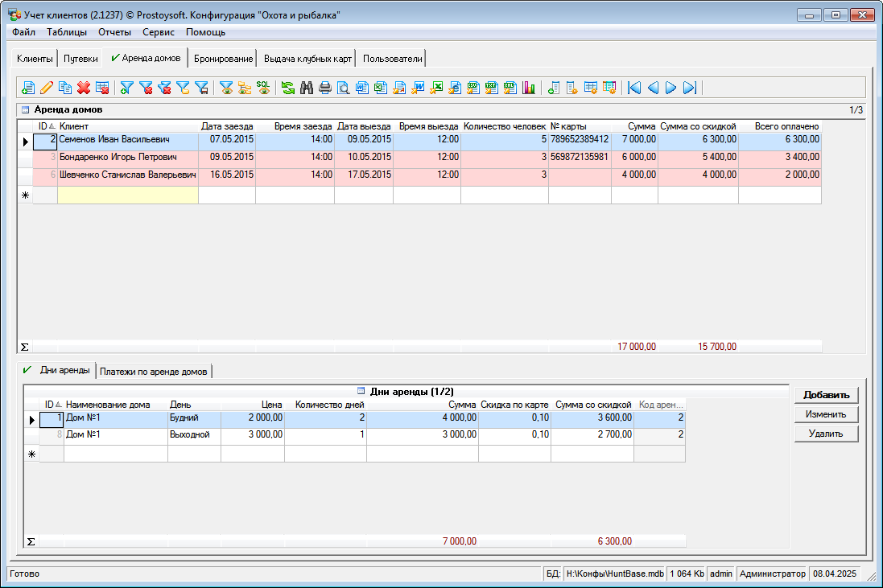This screenshot has height=588, width=883.
Task: Click the pencil edit record icon
Action: [47, 88]
